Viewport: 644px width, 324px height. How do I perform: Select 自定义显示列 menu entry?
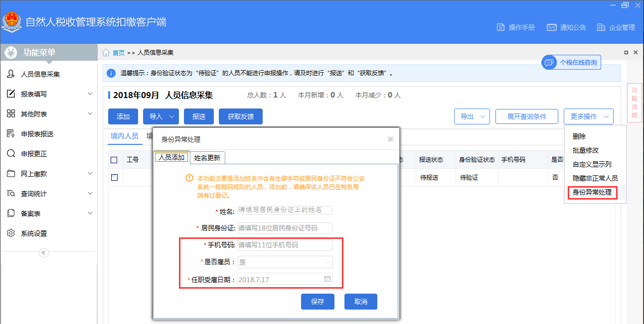592,164
